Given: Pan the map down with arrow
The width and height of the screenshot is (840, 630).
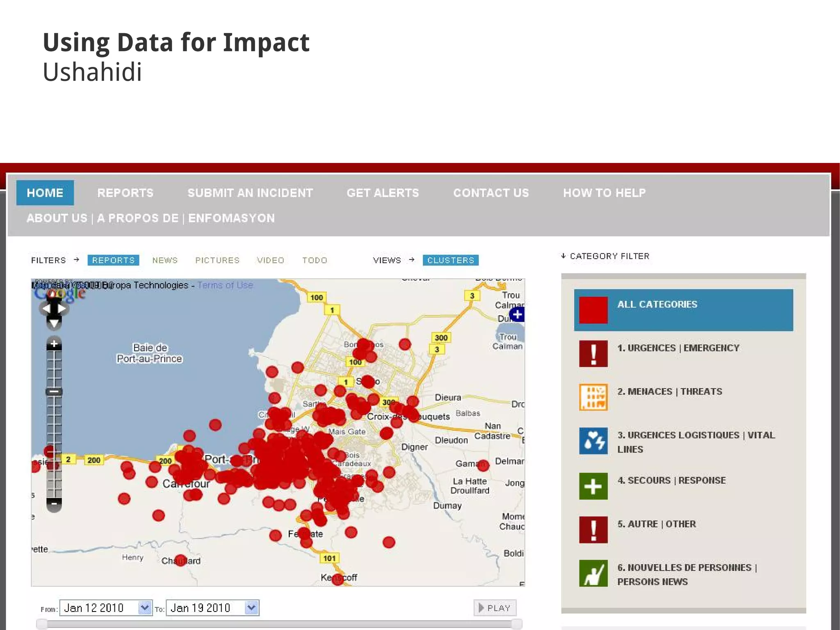Looking at the screenshot, I should tap(54, 323).
